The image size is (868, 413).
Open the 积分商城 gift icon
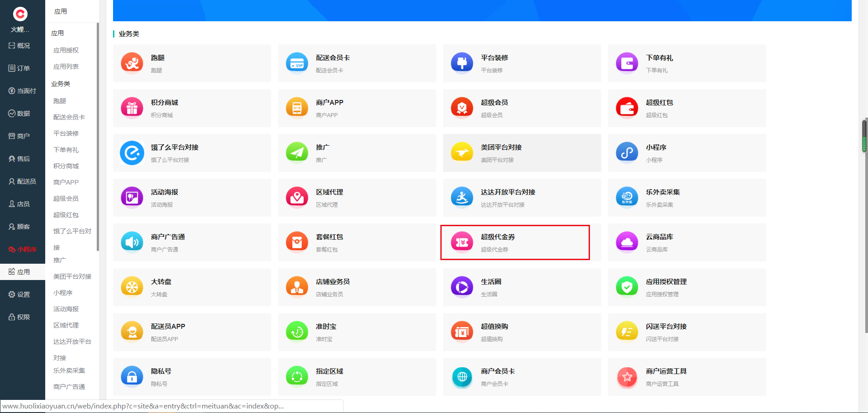(x=132, y=108)
